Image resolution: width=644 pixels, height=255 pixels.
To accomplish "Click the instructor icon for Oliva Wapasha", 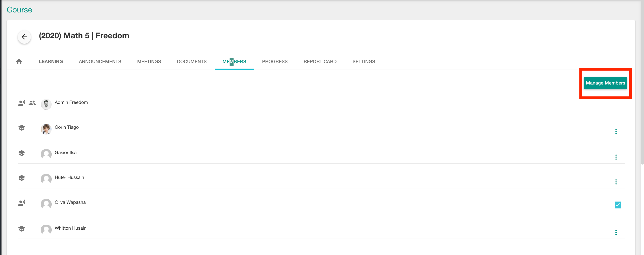I will point(22,203).
